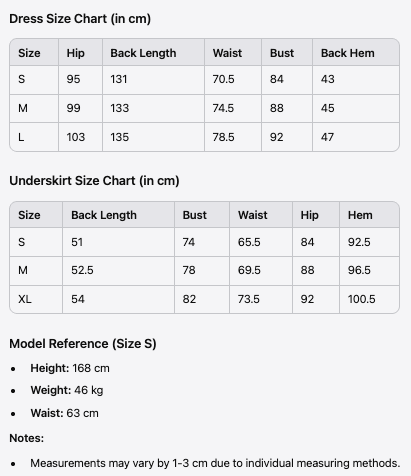Click underskirt waist value 69.5
The width and height of the screenshot is (411, 476).
[249, 270]
